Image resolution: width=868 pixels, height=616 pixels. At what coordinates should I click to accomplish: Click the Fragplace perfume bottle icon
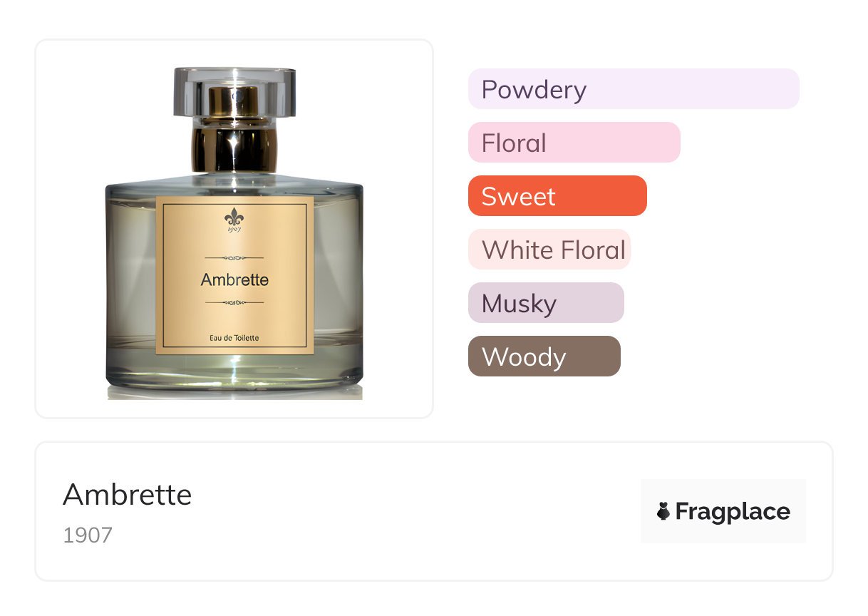pos(663,511)
